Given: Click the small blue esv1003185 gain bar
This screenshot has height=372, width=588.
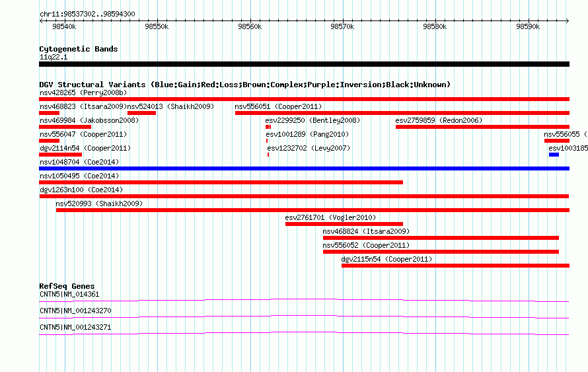Looking at the screenshot, I should click(554, 155).
